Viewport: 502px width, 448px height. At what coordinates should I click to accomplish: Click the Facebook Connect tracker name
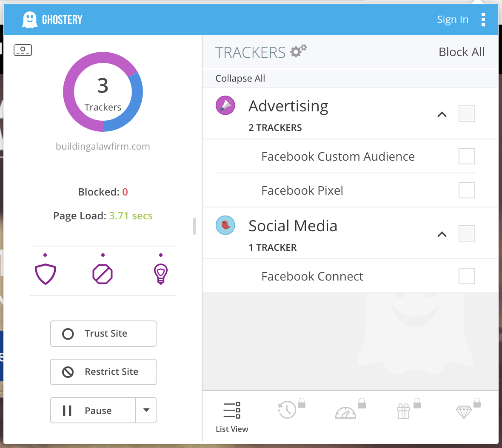point(312,276)
